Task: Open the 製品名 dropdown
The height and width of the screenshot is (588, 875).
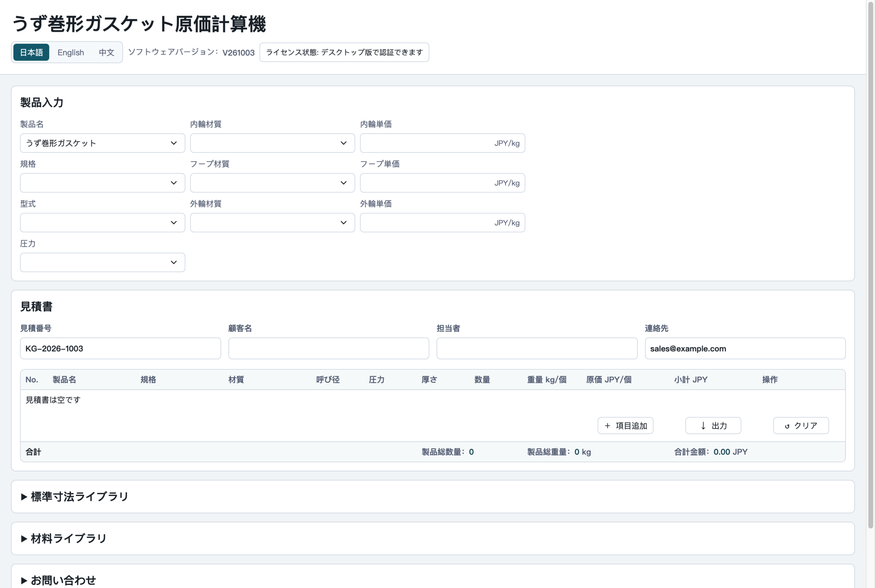Action: 103,143
